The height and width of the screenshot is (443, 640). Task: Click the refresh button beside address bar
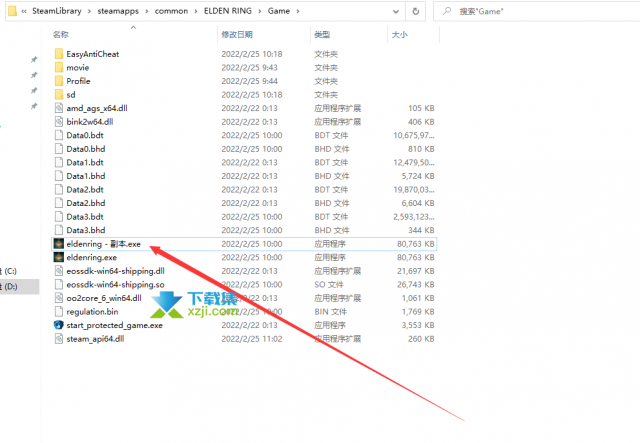[416, 11]
